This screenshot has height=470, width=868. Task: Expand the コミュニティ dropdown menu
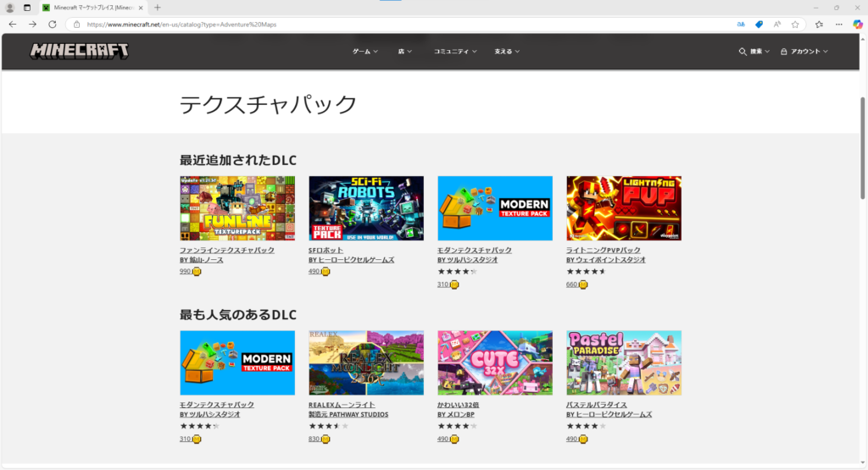pyautogui.click(x=455, y=52)
